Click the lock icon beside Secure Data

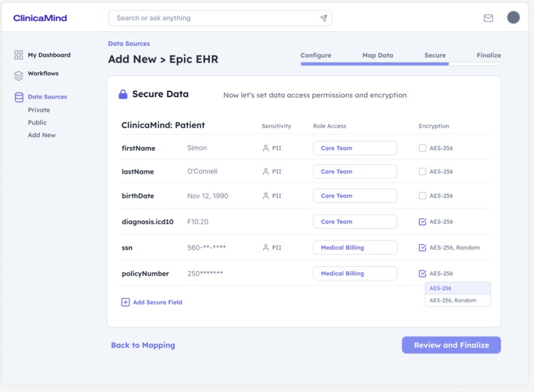point(123,94)
